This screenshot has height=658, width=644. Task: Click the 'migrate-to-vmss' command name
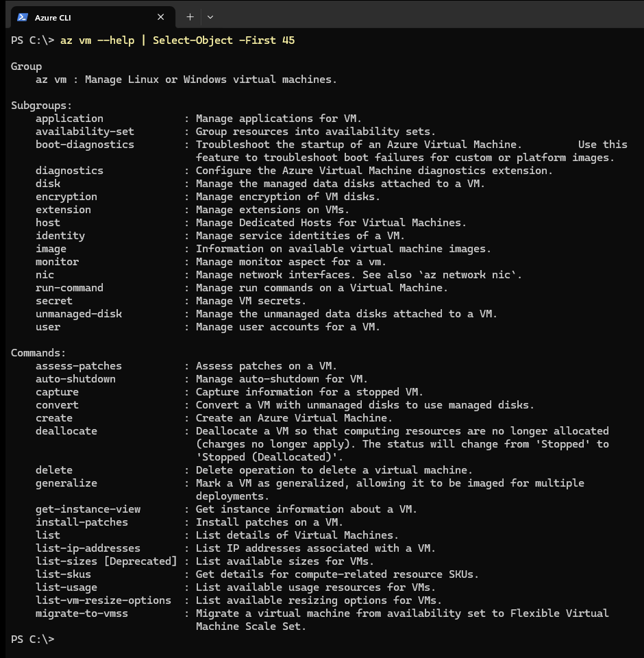82,613
